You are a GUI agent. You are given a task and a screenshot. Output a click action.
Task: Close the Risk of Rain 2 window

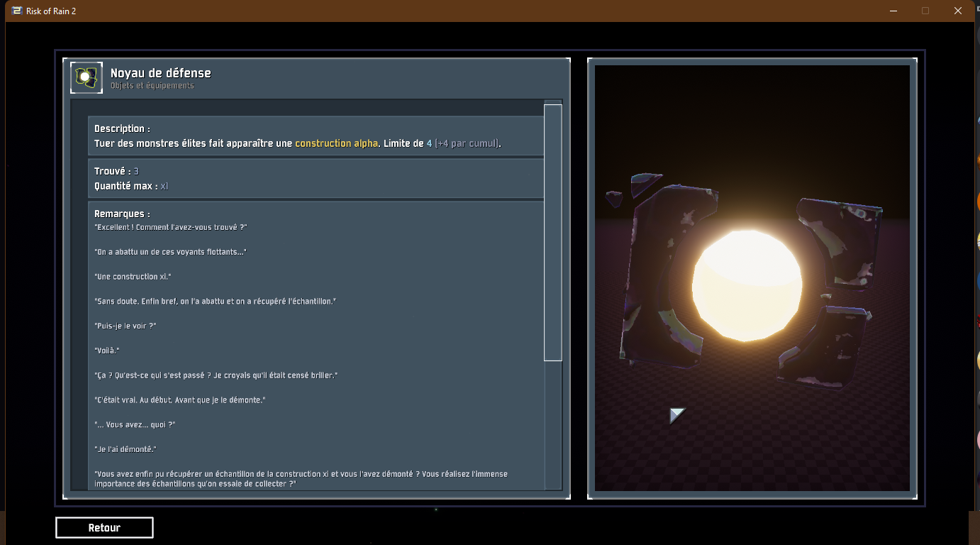[x=957, y=11]
